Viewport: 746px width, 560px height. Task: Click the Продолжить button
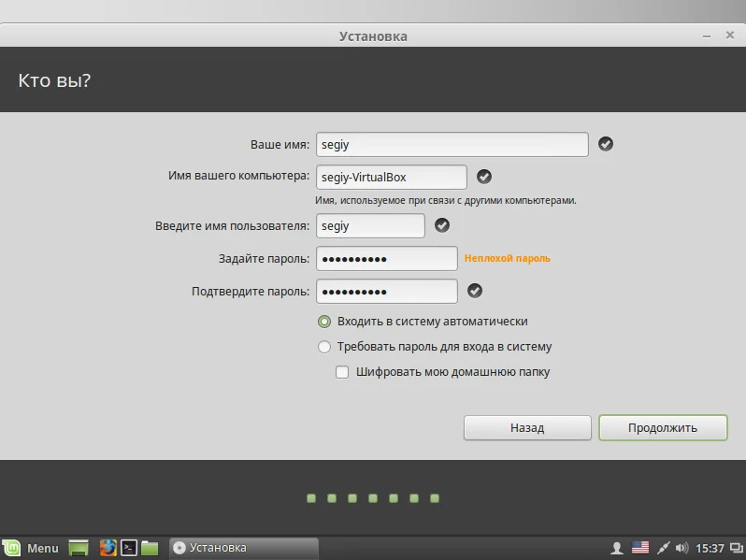click(663, 428)
